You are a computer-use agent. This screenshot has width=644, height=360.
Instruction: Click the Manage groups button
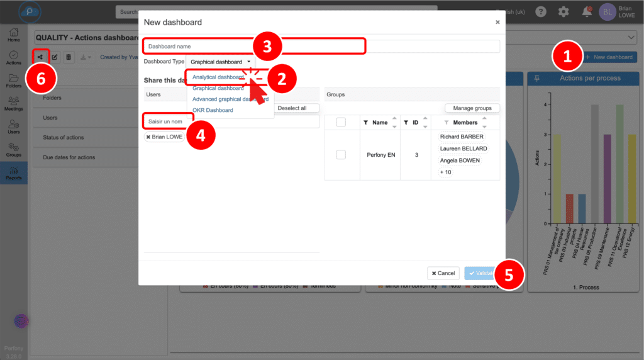point(472,108)
